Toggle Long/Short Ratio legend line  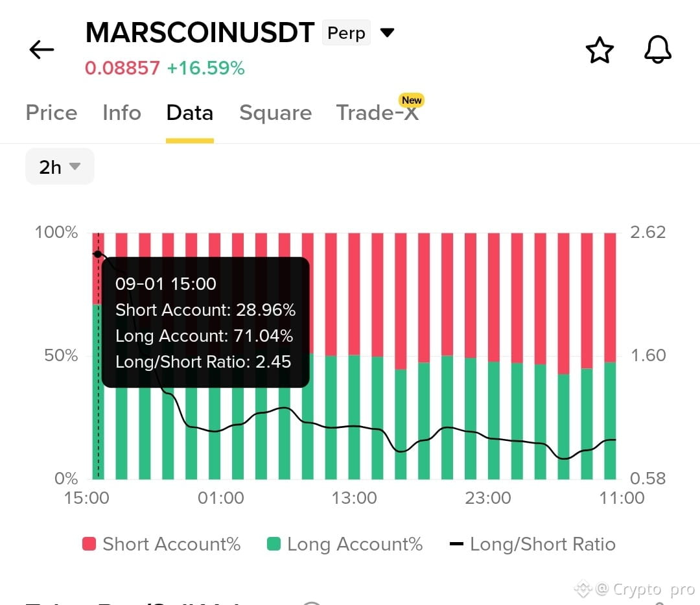click(533, 544)
